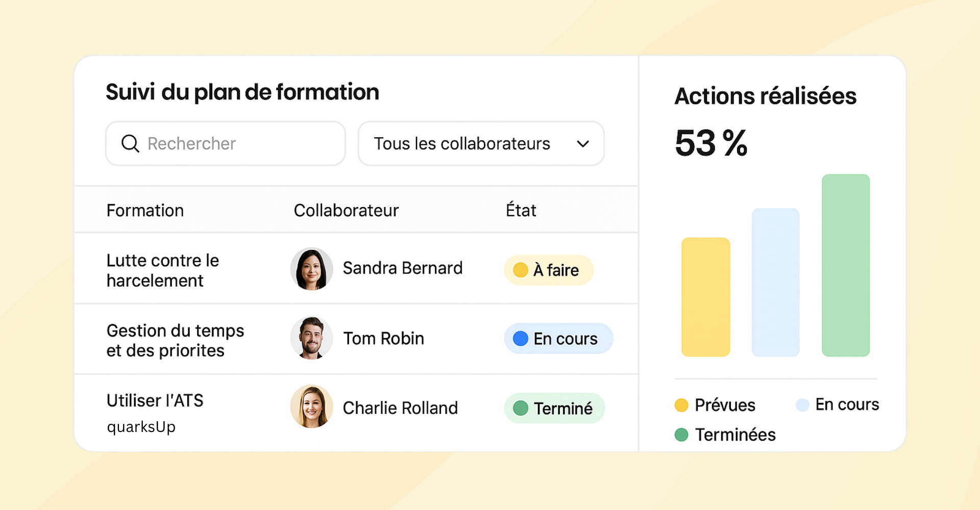Select the Utiliser l'ATS training row
980x510 pixels.
pos(155,401)
